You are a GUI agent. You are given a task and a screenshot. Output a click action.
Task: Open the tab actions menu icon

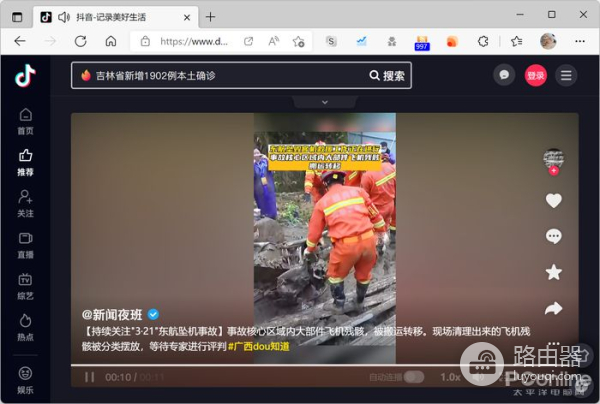point(17,17)
